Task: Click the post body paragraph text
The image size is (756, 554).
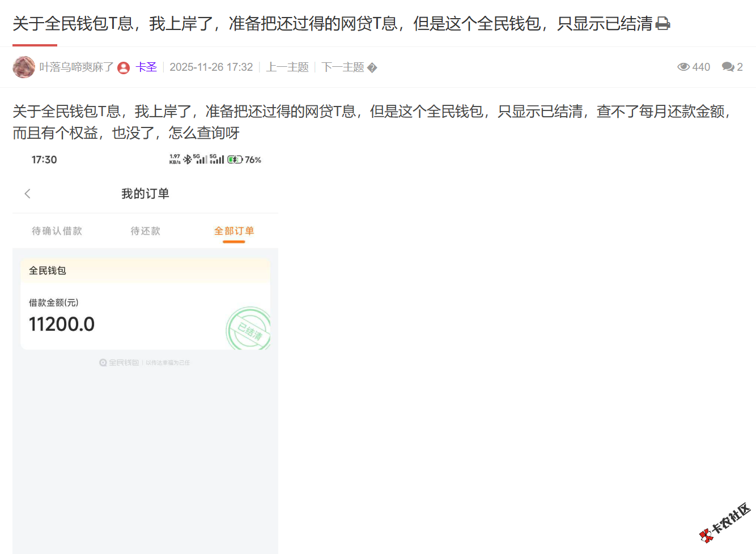Action: pyautogui.click(x=372, y=122)
